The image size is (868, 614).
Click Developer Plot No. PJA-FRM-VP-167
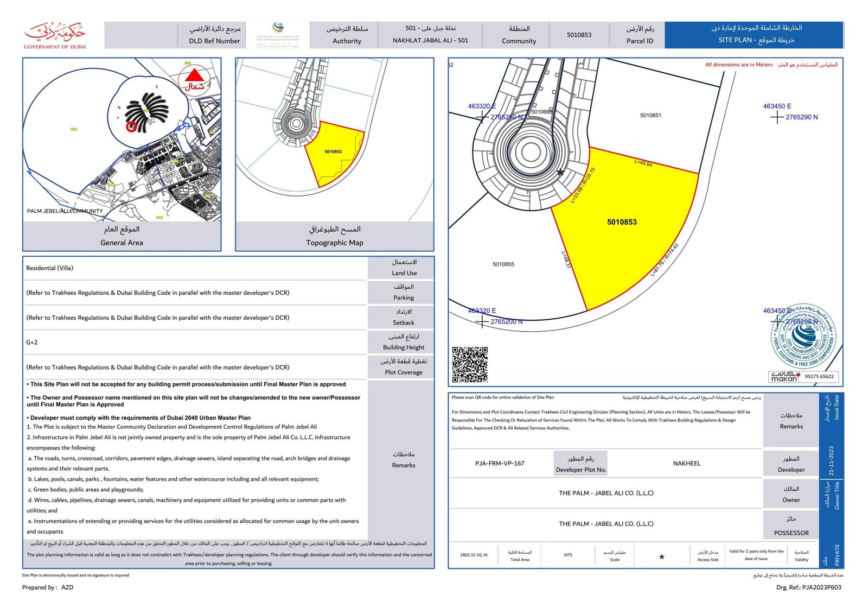click(500, 464)
